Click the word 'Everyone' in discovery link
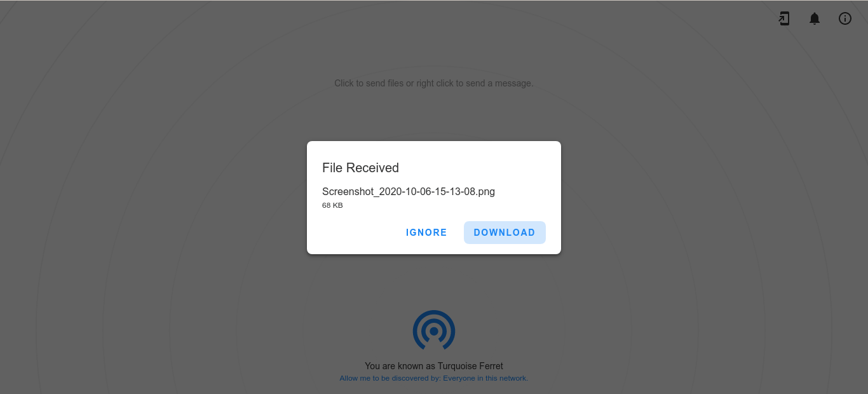Image resolution: width=868 pixels, height=394 pixels. [x=459, y=378]
